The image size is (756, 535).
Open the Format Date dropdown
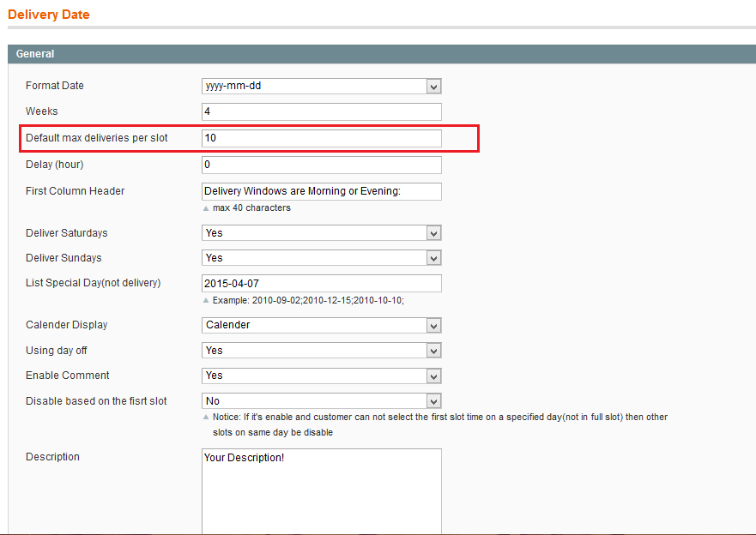coord(322,87)
